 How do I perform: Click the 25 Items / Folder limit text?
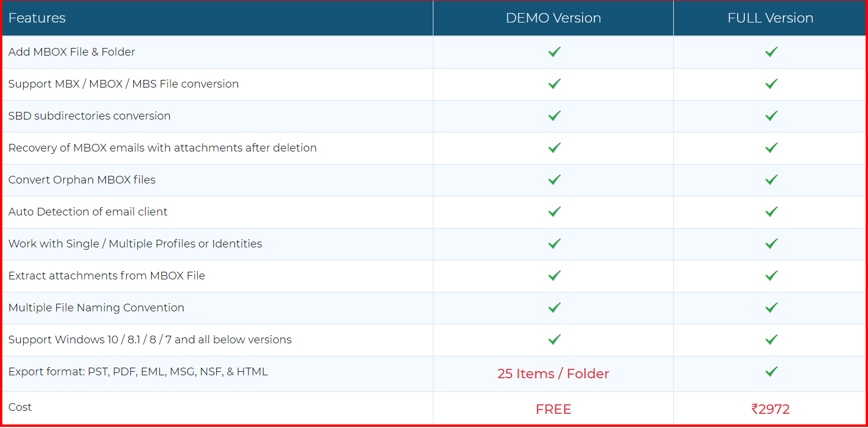pyautogui.click(x=554, y=374)
